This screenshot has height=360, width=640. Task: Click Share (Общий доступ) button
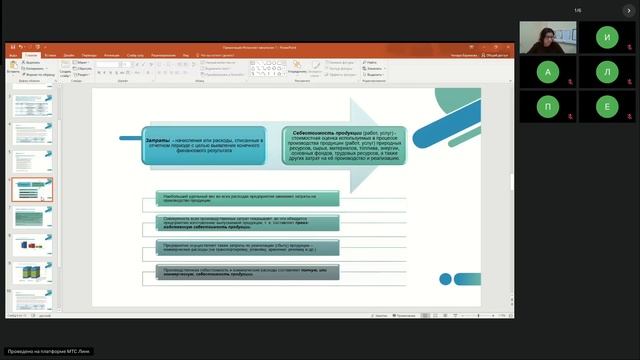pos(495,55)
